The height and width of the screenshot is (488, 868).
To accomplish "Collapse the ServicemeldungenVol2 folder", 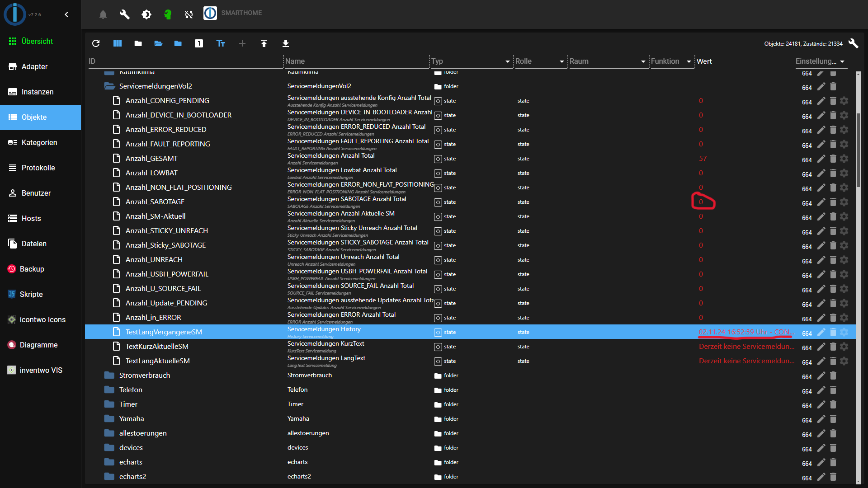I will coord(109,86).
